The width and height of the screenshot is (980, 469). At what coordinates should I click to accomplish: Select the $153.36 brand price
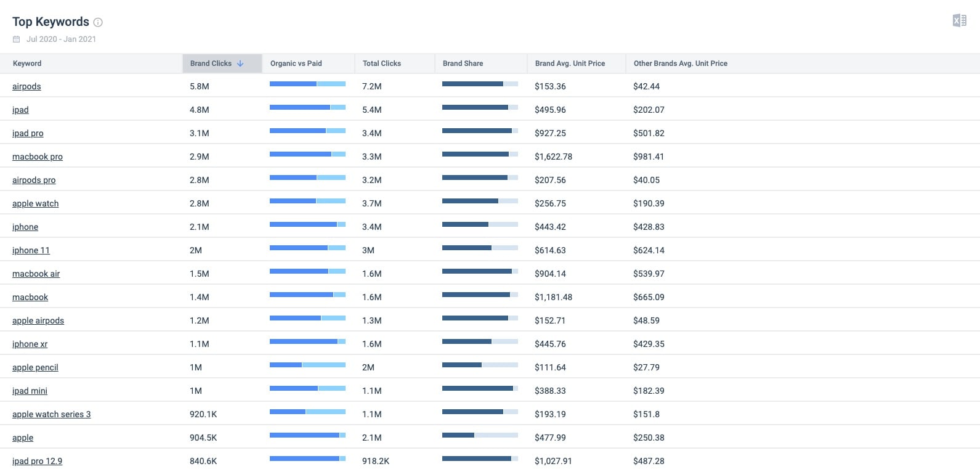click(550, 86)
